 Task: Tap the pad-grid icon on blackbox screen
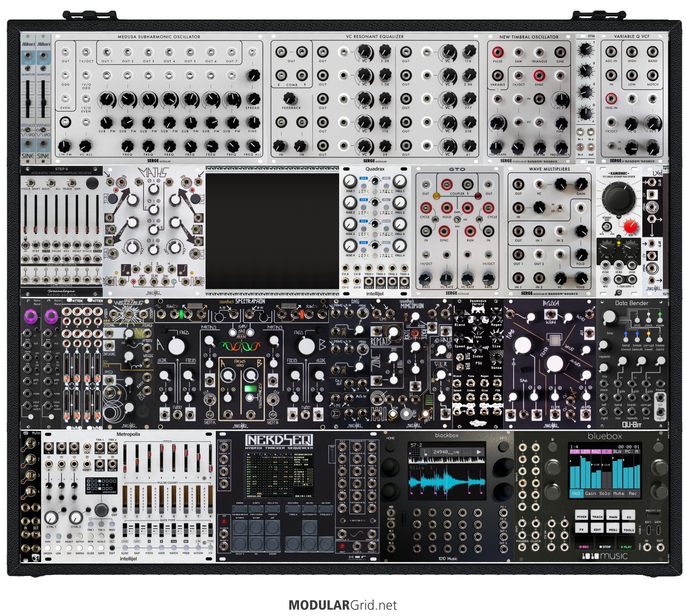tap(413, 452)
